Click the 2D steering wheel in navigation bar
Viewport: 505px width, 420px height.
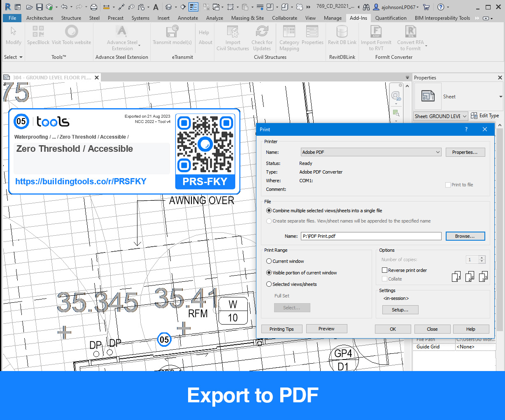click(x=396, y=96)
